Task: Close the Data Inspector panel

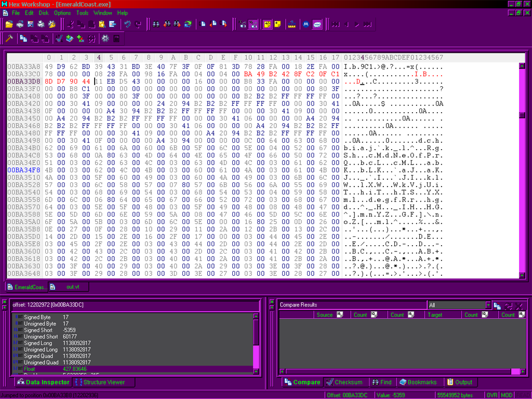Action: coord(4,302)
